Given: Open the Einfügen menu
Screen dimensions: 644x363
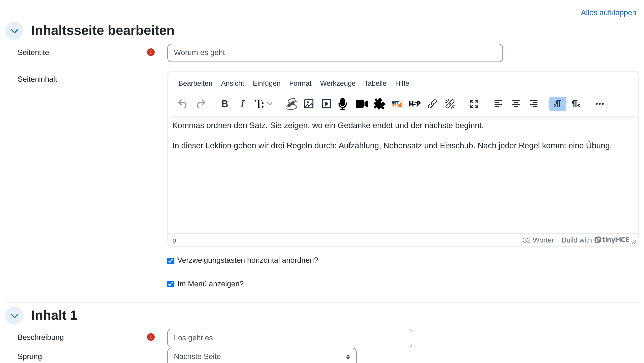Looking at the screenshot, I should click(x=267, y=83).
